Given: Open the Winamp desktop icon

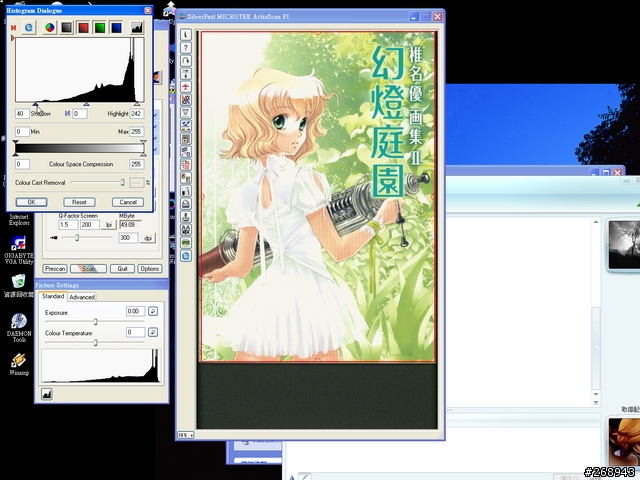Looking at the screenshot, I should (x=19, y=364).
